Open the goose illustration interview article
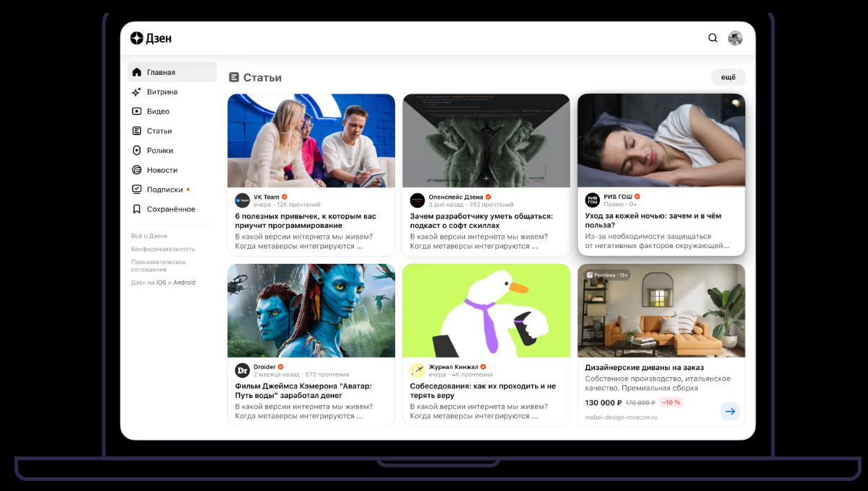The height and width of the screenshot is (491, 868). click(x=486, y=310)
